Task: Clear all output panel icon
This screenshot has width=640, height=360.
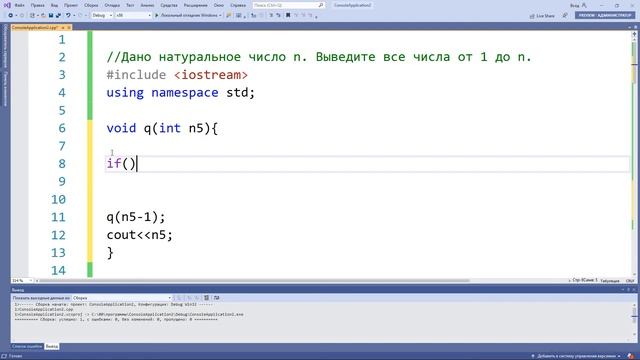Action: click(x=206, y=298)
